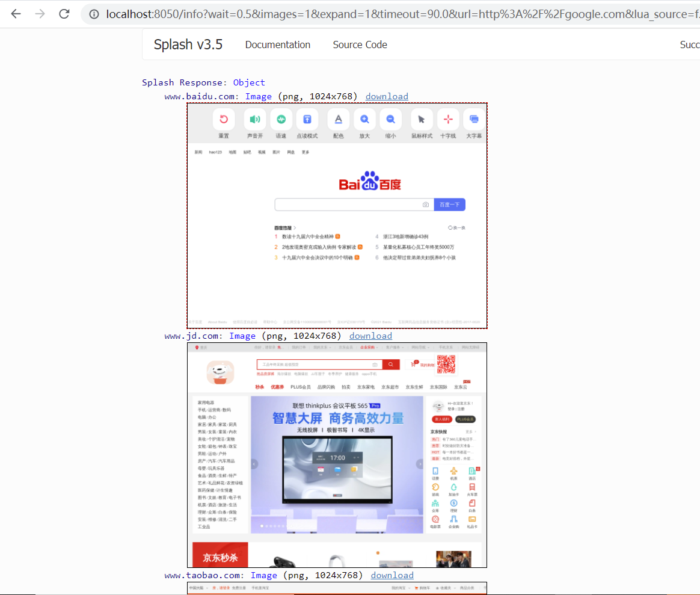Click the Splash v3.5 brand title

[188, 45]
